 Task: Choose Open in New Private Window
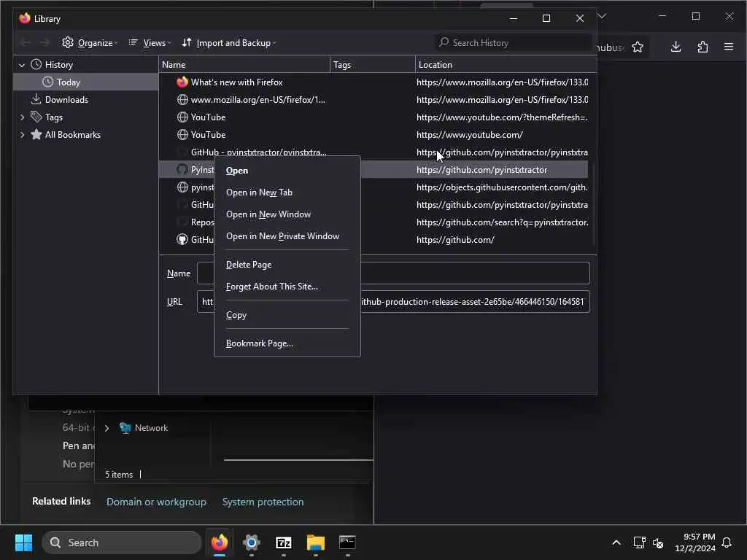coord(287,236)
